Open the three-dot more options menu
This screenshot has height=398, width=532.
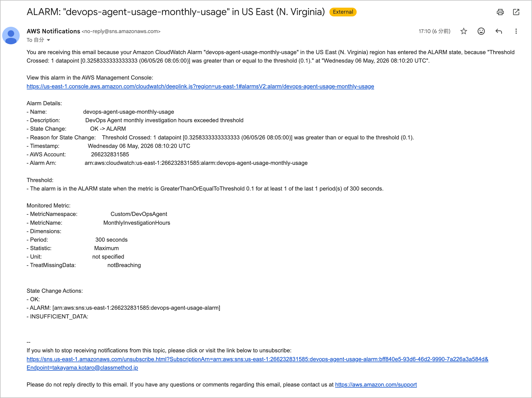[x=516, y=31]
